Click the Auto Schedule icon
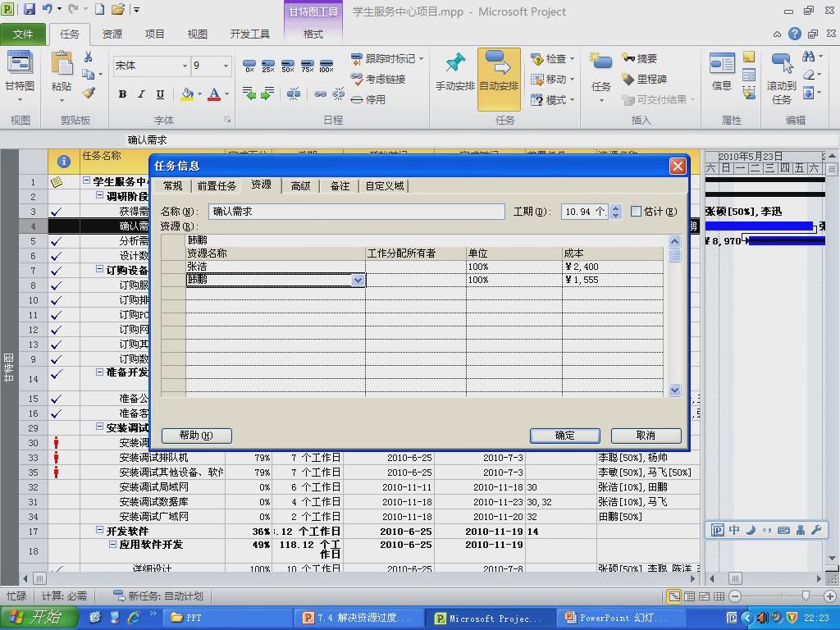840x630 pixels. [x=499, y=79]
